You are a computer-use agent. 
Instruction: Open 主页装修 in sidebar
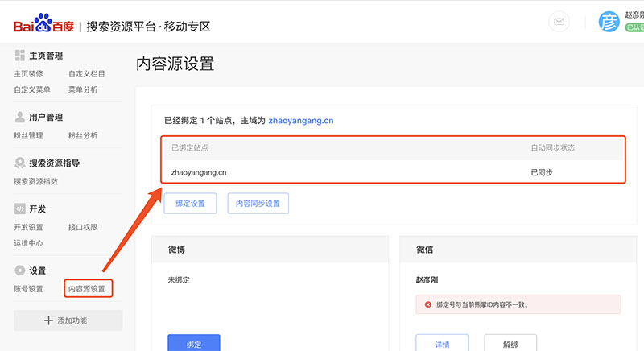(x=28, y=74)
